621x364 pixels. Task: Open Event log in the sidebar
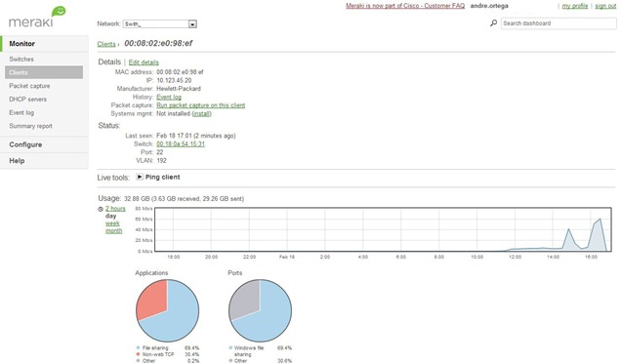tap(21, 113)
